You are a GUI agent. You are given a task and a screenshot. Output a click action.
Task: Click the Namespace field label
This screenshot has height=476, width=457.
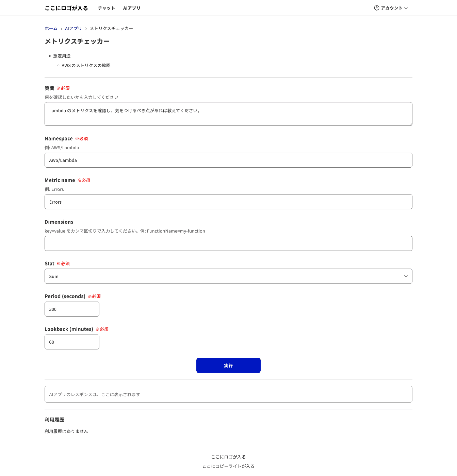tap(59, 139)
